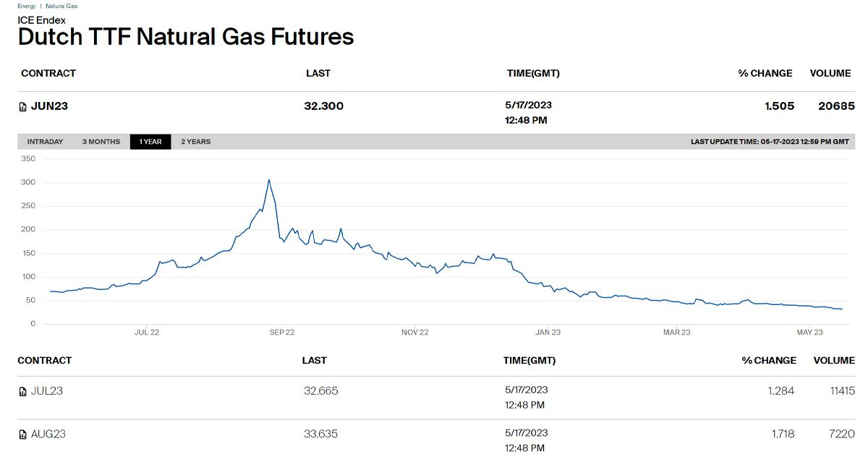Viewport: 868px width, 454px height.
Task: Click the JUN23 volume value 20685
Action: click(836, 106)
